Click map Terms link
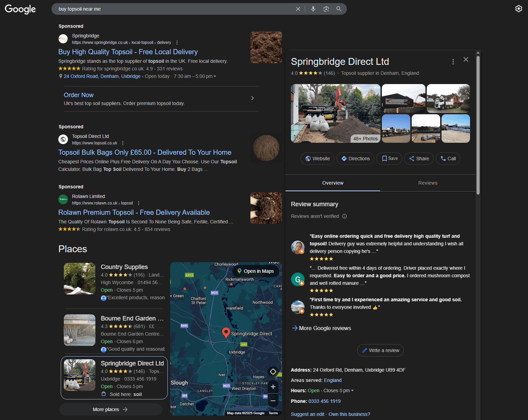The width and height of the screenshot is (528, 420). [273, 413]
